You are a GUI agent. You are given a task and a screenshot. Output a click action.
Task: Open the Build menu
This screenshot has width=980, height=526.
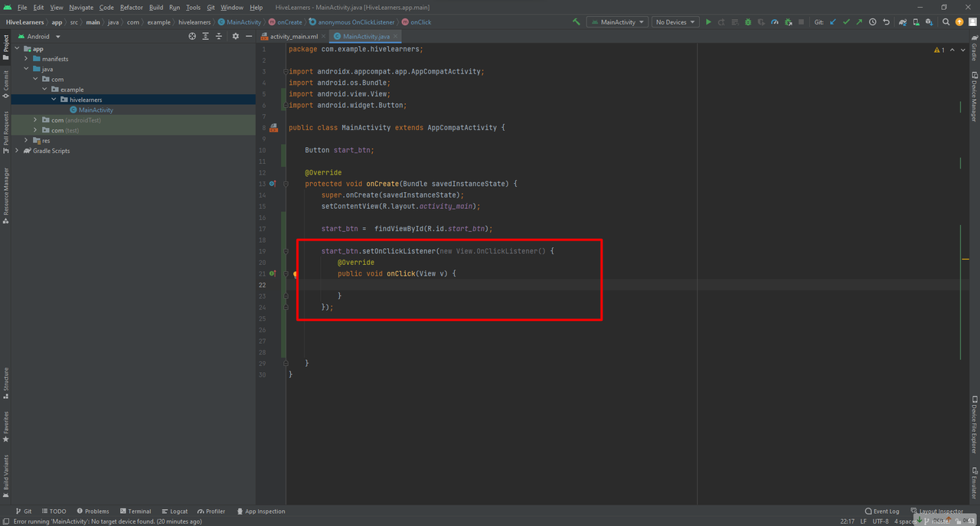coord(156,8)
